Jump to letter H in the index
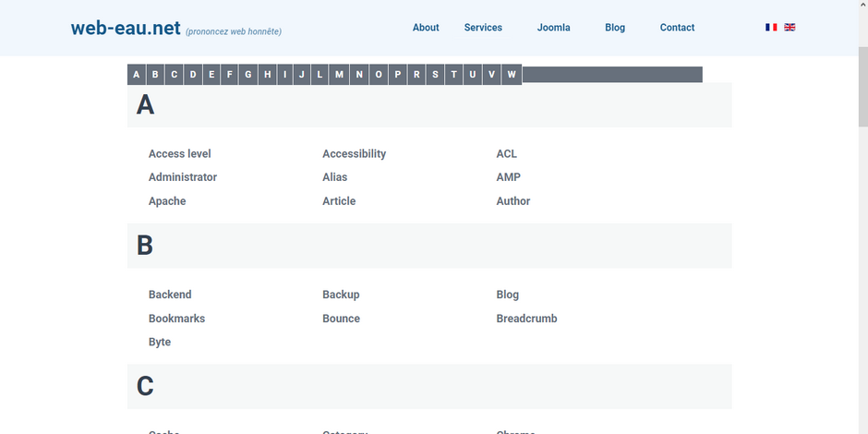 (x=268, y=75)
